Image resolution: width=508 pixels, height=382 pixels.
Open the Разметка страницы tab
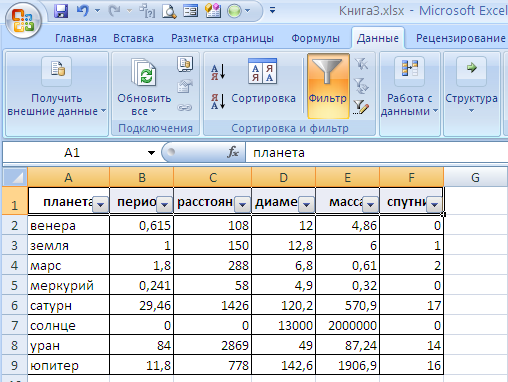point(222,38)
